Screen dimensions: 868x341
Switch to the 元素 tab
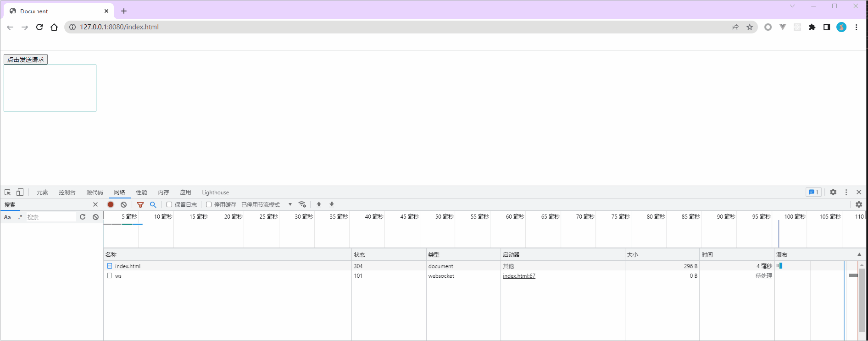[x=42, y=192]
